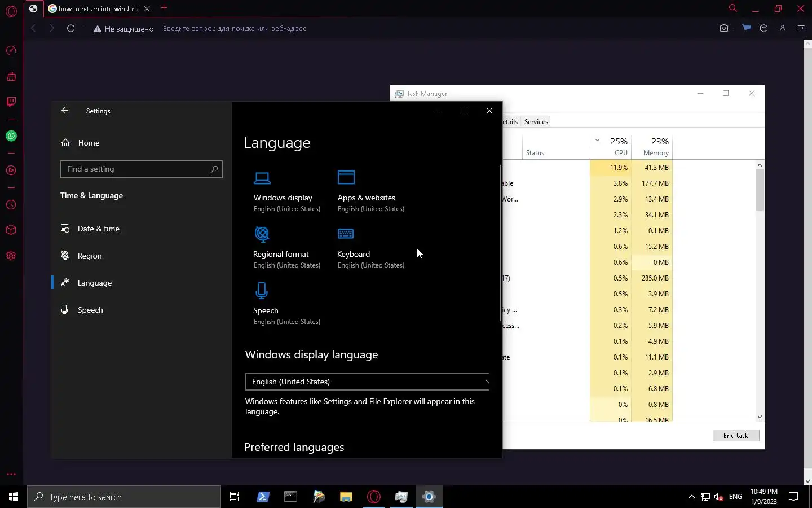The image size is (812, 508).
Task: Focus the Find a setting field
Action: pos(141,169)
